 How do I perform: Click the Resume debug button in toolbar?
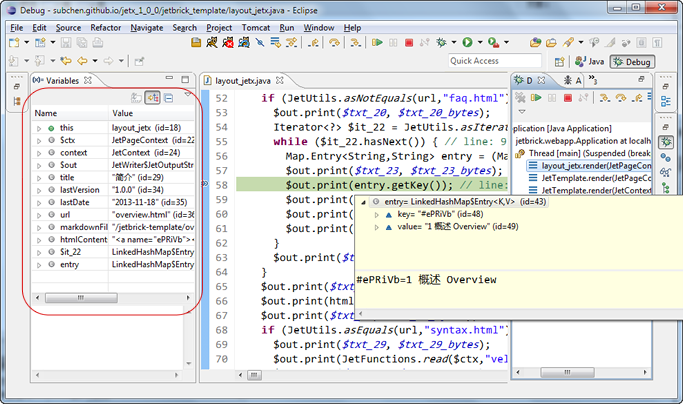coord(377,43)
